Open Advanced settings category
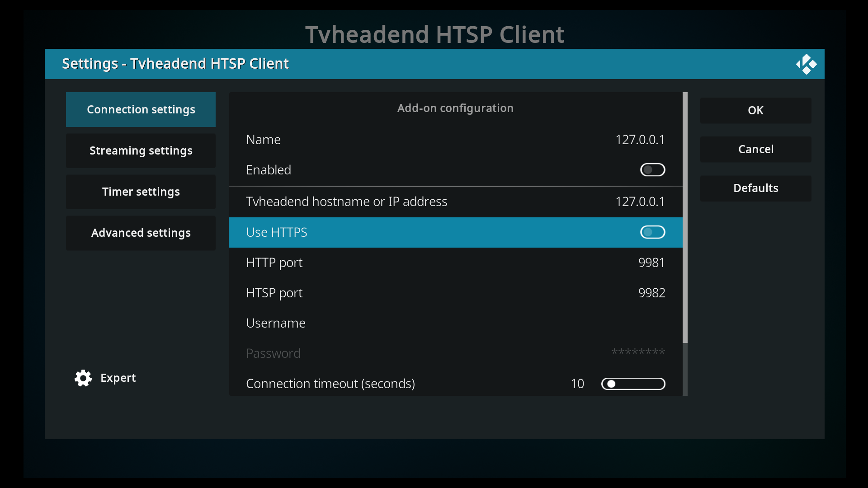Screen dimensions: 868x488 141,233
